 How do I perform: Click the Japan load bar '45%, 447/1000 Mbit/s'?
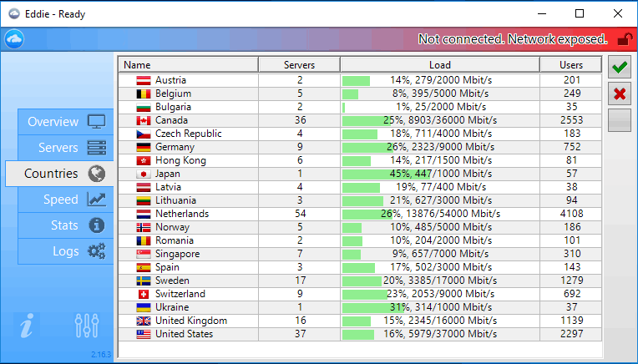(x=440, y=174)
